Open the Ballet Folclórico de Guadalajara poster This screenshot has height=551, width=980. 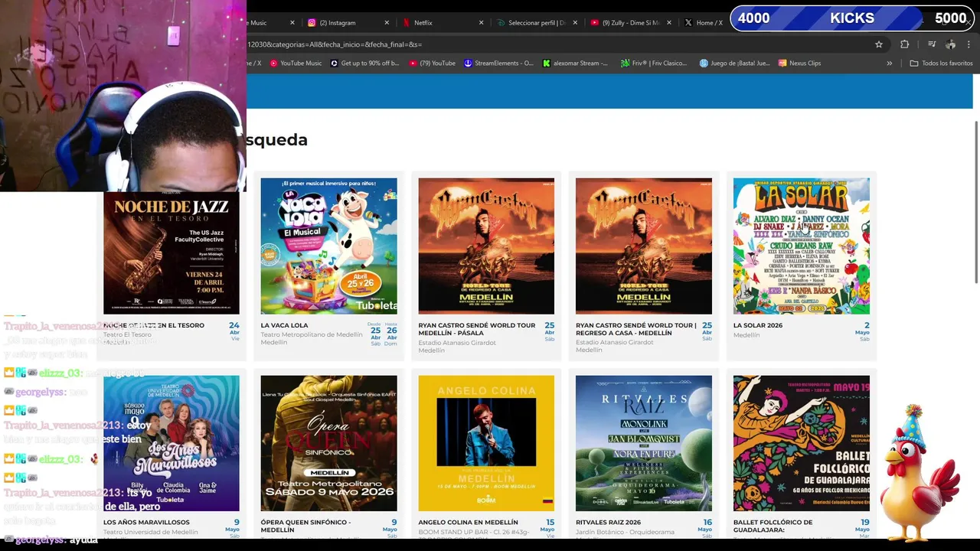802,443
